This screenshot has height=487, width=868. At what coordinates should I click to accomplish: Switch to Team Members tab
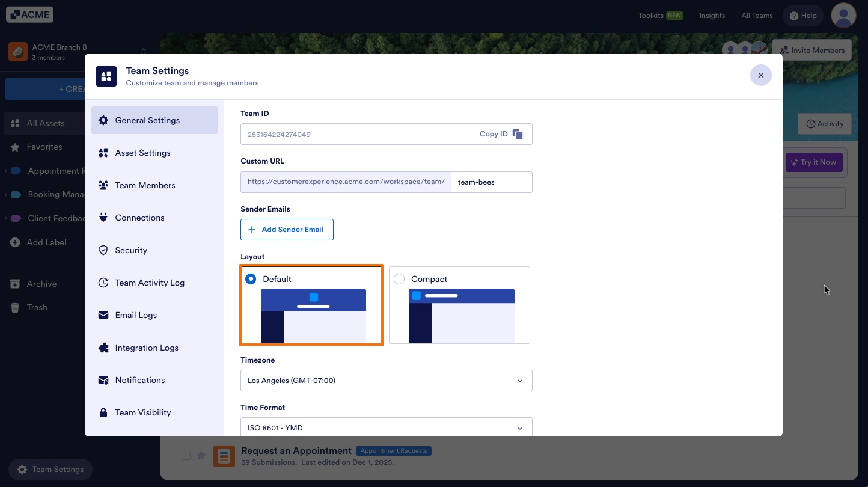tap(154, 185)
